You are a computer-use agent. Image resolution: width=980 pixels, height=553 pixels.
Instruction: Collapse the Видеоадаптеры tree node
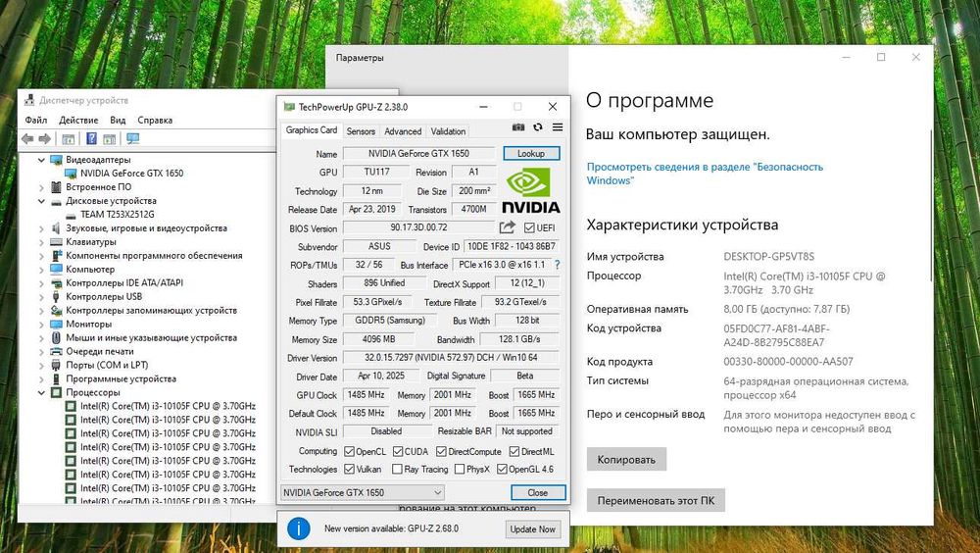tap(41, 160)
